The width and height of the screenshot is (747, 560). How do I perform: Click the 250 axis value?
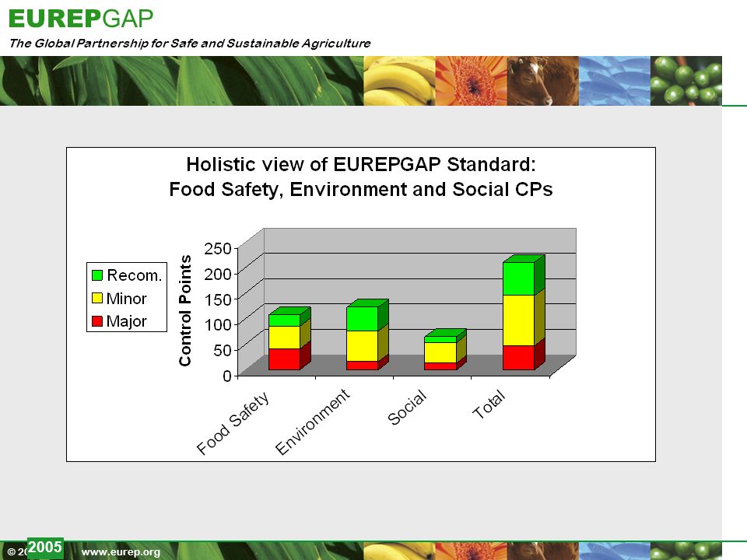[x=218, y=249]
